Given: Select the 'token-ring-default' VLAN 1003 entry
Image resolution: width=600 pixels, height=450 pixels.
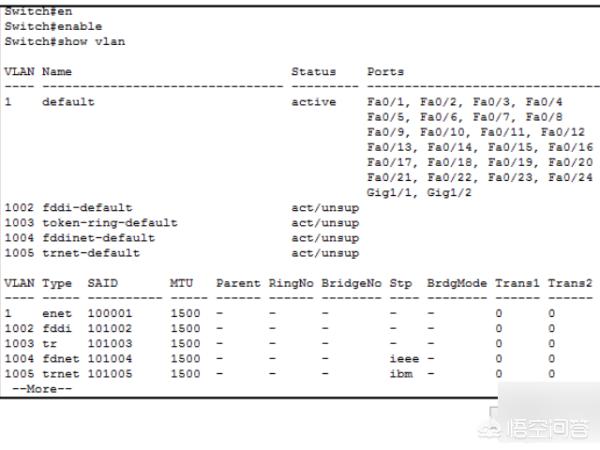Looking at the screenshot, I should coord(109,223).
